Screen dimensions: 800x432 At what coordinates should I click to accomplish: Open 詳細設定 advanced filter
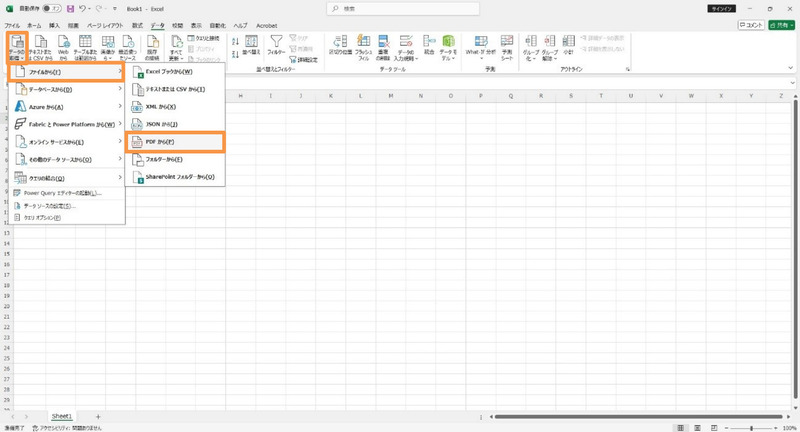(x=304, y=60)
